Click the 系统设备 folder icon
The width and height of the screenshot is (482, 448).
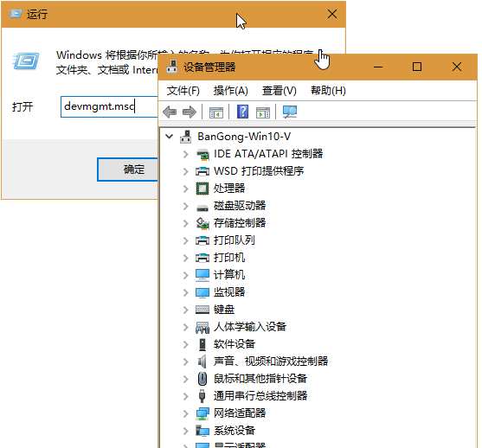202,431
